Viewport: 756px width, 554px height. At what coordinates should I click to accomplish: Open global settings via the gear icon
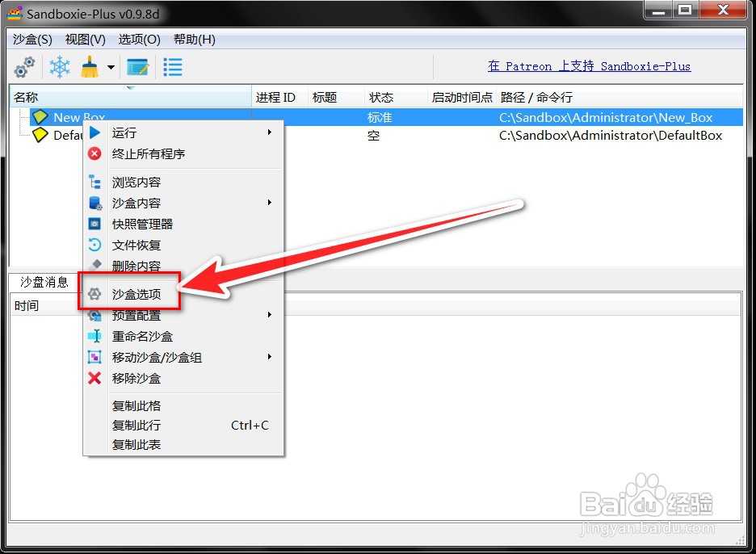[23, 66]
